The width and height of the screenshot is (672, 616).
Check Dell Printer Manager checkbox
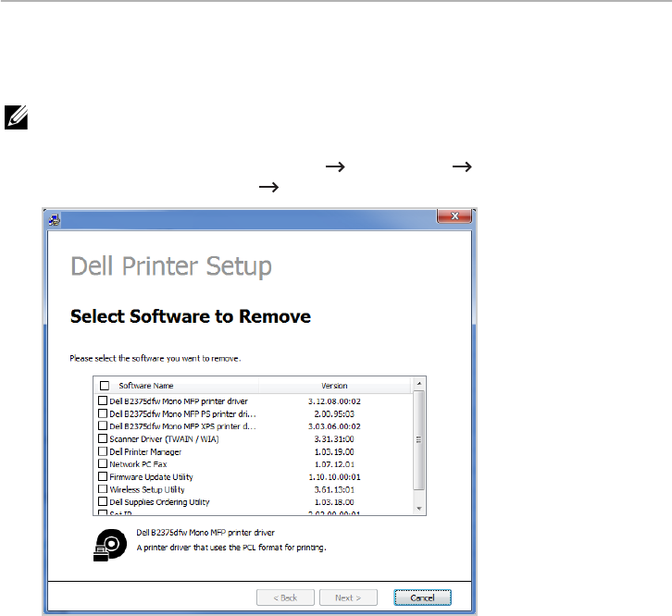(103, 451)
